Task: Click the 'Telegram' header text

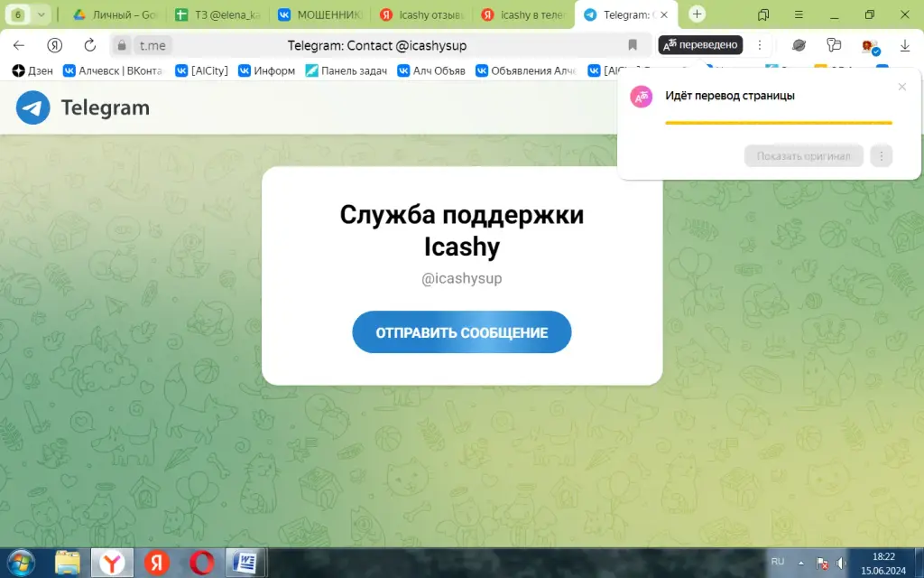Action: coord(106,108)
